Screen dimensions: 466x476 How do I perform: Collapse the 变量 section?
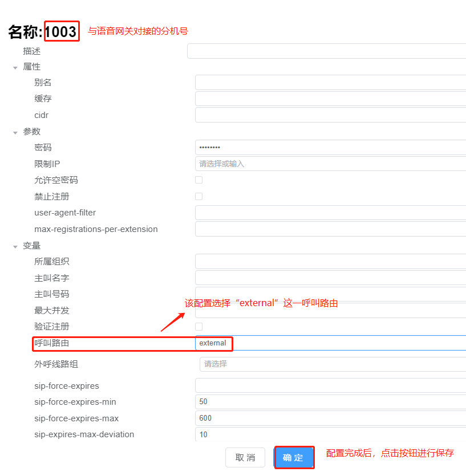tap(14, 246)
